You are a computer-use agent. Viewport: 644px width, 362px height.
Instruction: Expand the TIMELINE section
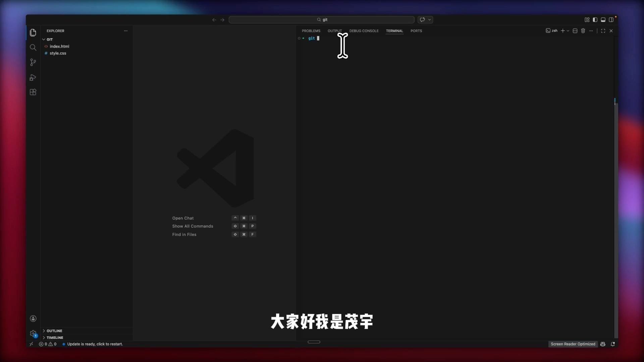(x=55, y=338)
